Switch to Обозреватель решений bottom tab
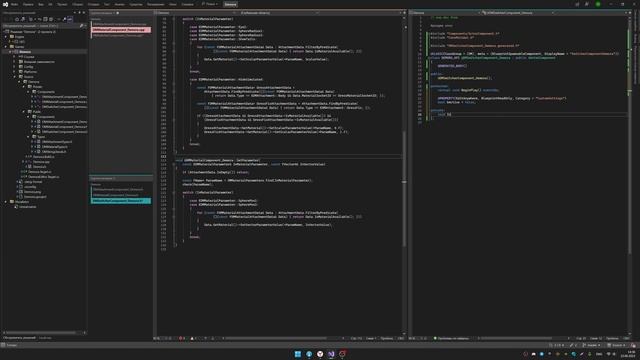Image resolution: width=640 pixels, height=360 pixels. point(19,338)
